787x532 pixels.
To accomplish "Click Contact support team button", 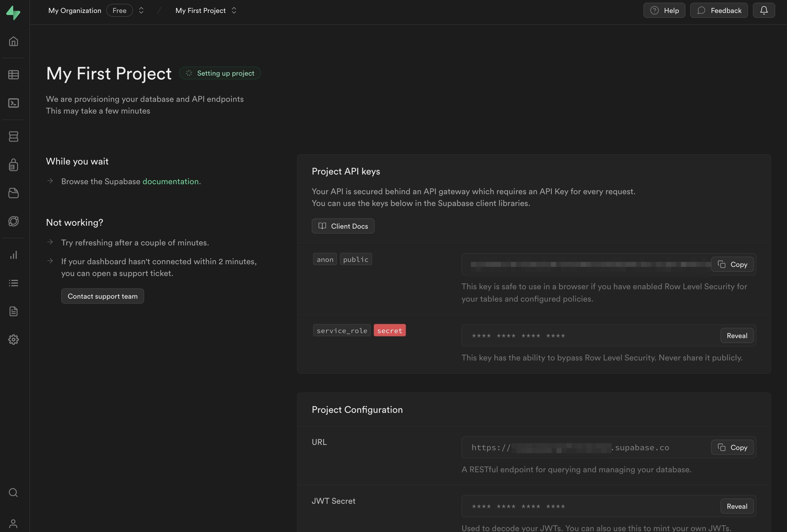I will tap(103, 296).
